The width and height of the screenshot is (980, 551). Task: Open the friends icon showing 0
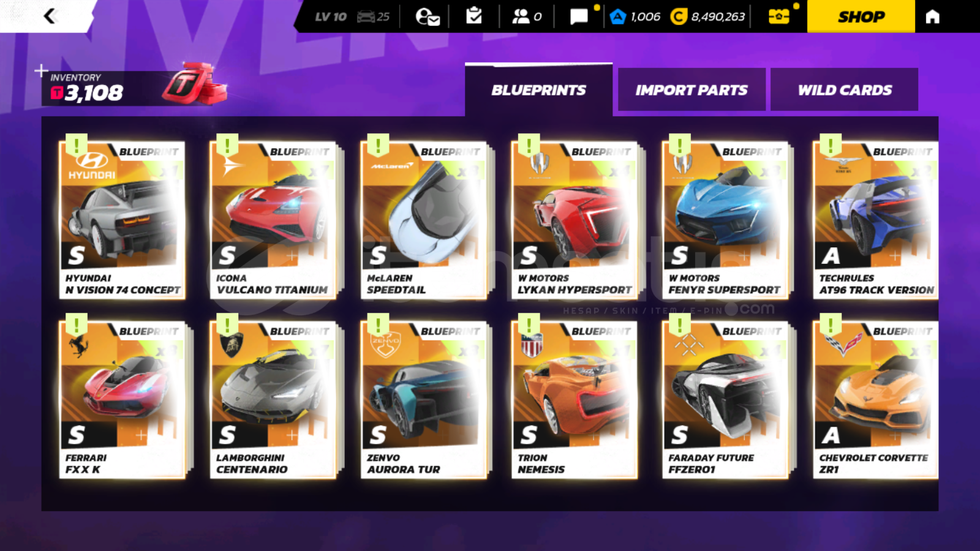pos(527,17)
